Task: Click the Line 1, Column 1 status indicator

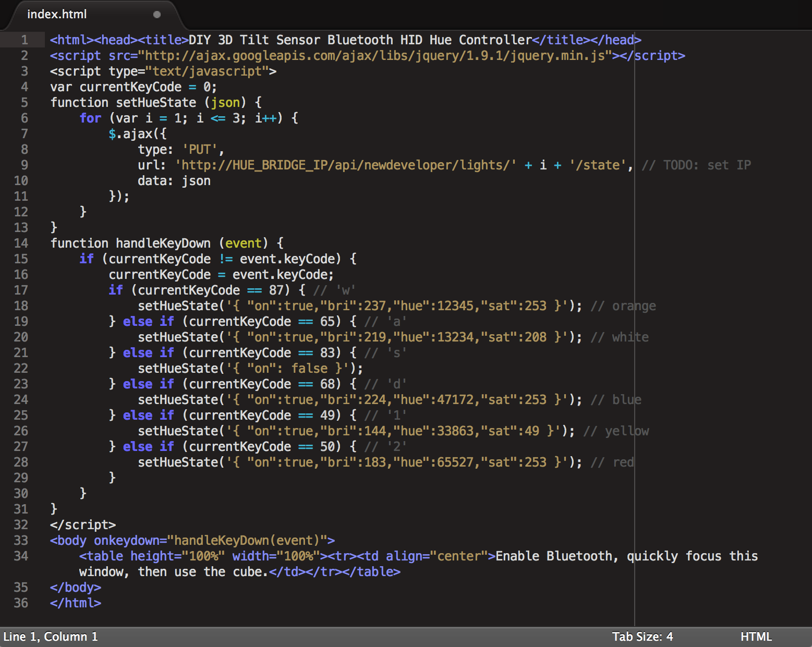Action: [51, 637]
